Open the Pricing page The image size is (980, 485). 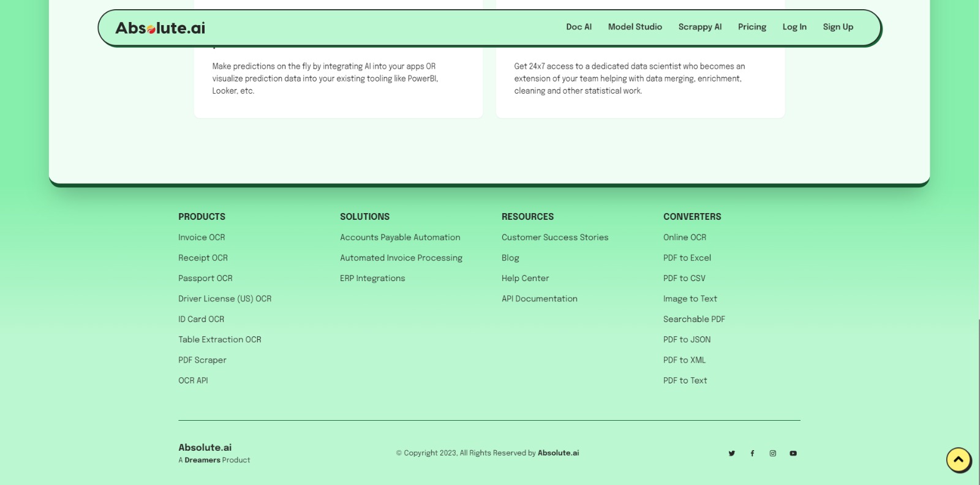pyautogui.click(x=752, y=27)
